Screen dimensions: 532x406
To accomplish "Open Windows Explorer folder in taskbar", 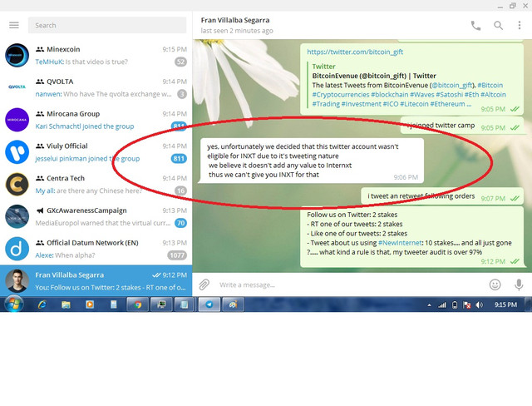I will click(66, 304).
